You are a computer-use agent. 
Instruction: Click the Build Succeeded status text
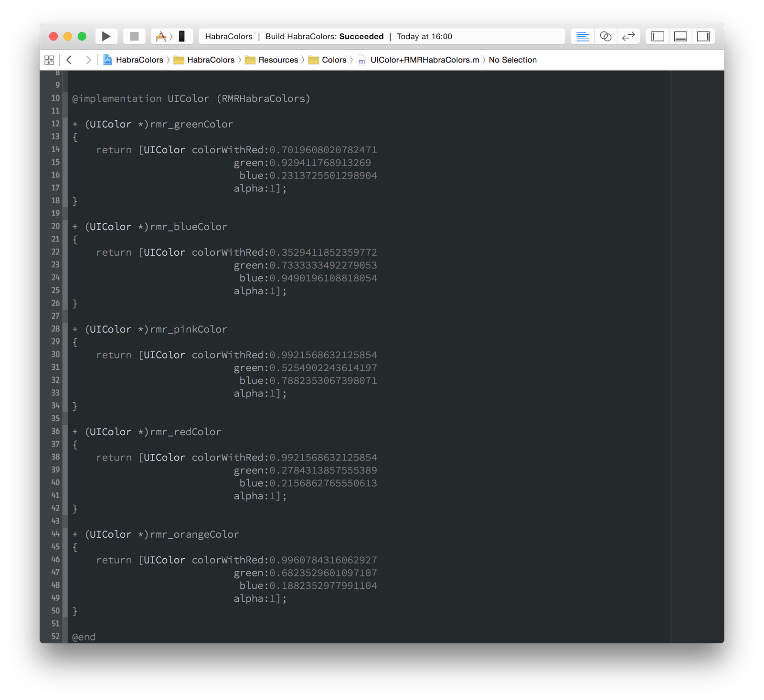325,36
